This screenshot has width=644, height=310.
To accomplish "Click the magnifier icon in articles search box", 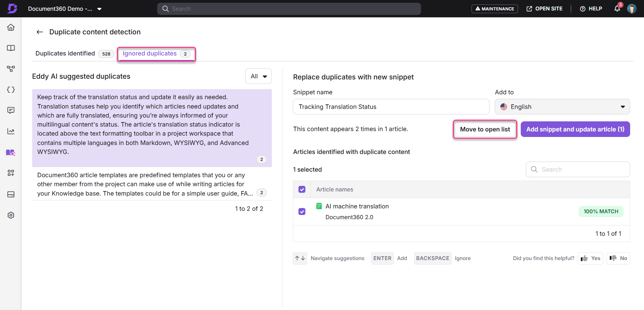I will tap(534, 169).
